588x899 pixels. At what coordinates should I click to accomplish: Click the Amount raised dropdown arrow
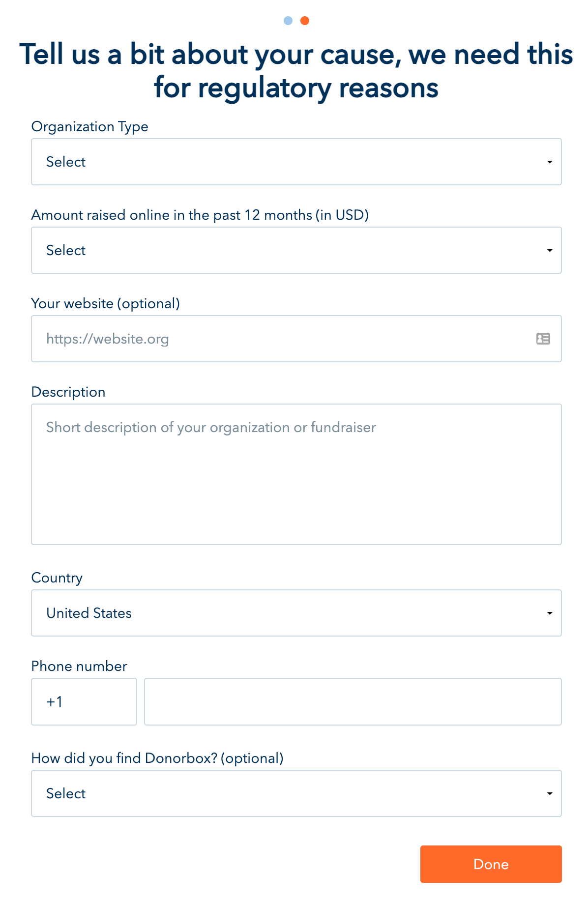[550, 251]
